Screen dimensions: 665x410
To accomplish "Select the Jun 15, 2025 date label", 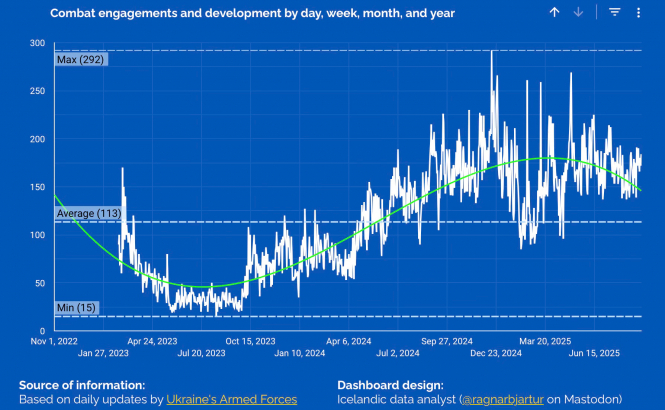I will point(598,353).
